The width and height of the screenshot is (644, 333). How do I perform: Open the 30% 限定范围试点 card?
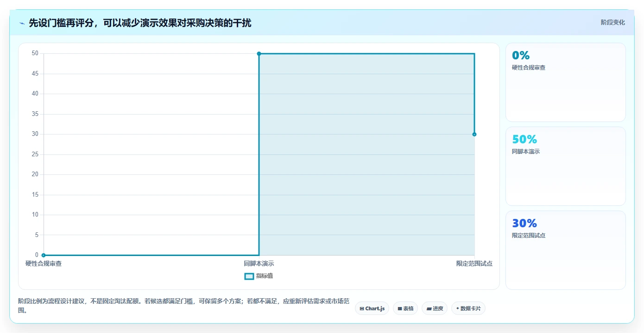coord(566,250)
